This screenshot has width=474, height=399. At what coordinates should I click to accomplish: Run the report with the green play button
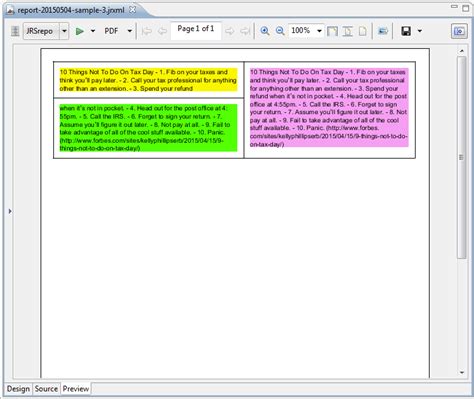pos(79,31)
